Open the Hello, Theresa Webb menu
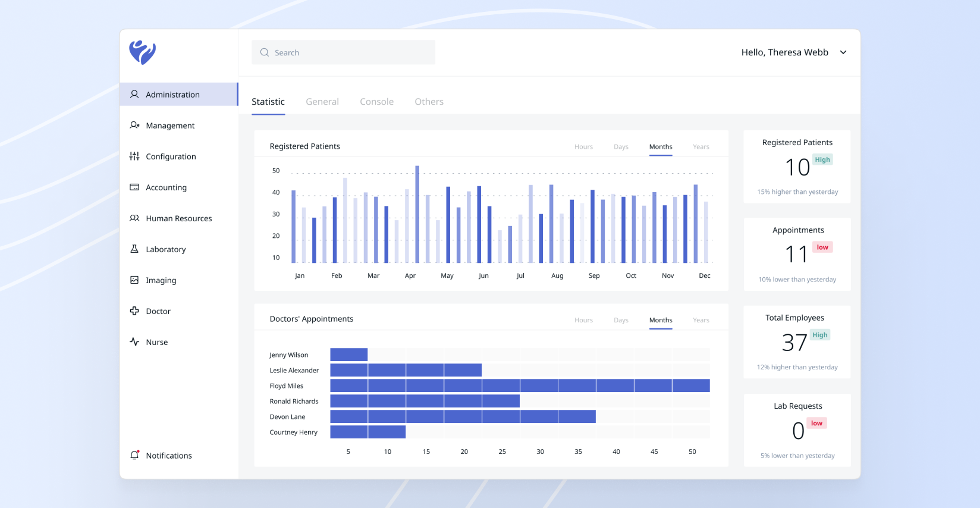 pyautogui.click(x=784, y=52)
